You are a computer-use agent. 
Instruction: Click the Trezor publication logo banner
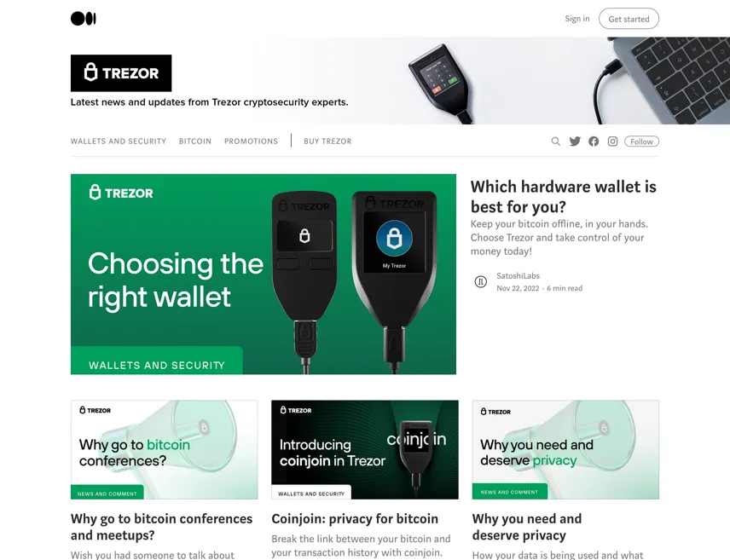[x=121, y=73]
